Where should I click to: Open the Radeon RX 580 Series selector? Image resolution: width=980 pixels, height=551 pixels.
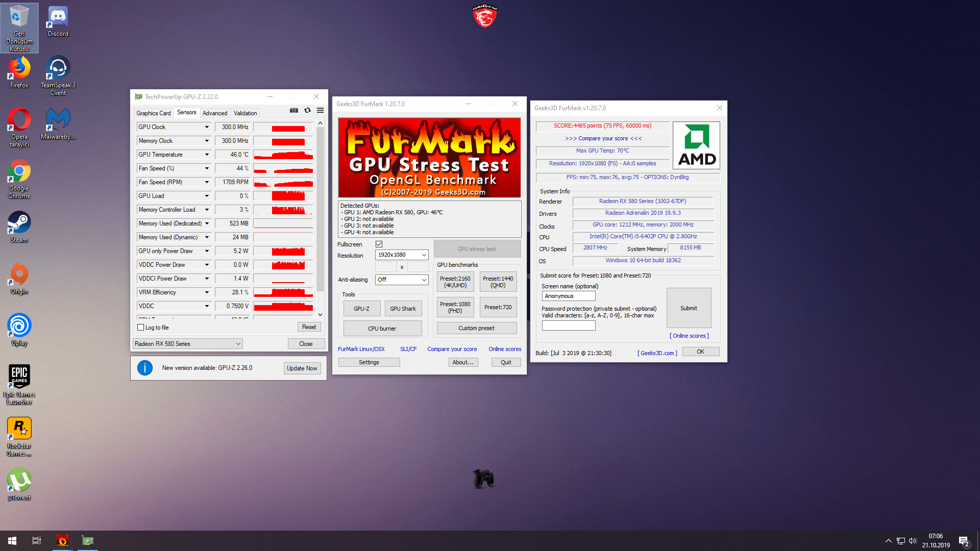tap(187, 343)
